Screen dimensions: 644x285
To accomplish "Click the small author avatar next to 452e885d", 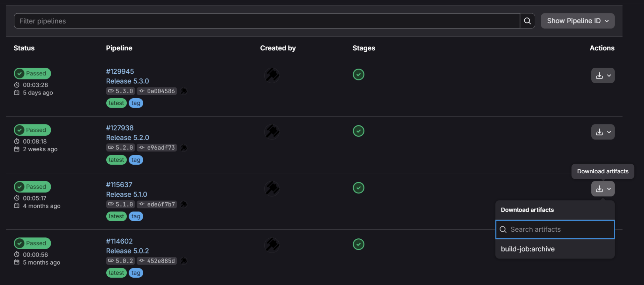I will (x=183, y=261).
